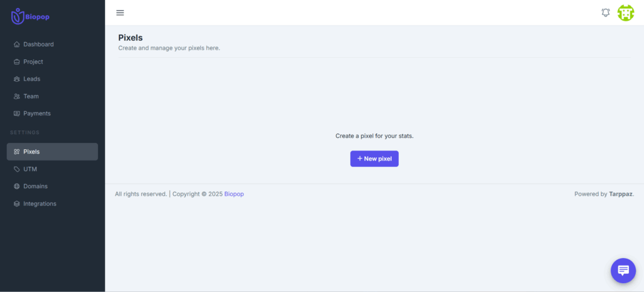Click the Domains globe icon
Screen dimensions: 644x292
tap(17, 186)
